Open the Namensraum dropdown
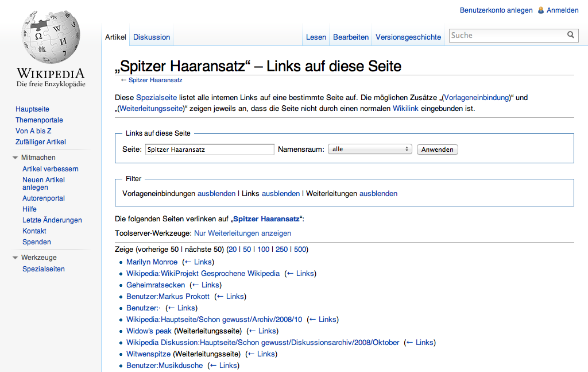Image resolution: width=588 pixels, height=372 pixels. [370, 149]
